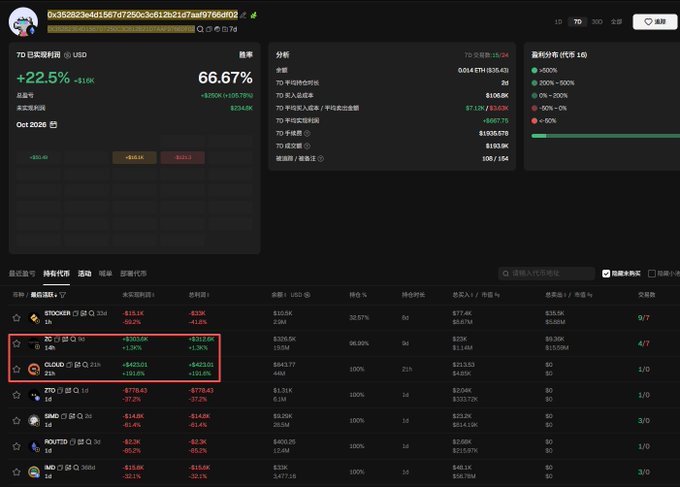Star the ROUTED token row
Viewport: 680px width, 487px height.
click(16, 446)
